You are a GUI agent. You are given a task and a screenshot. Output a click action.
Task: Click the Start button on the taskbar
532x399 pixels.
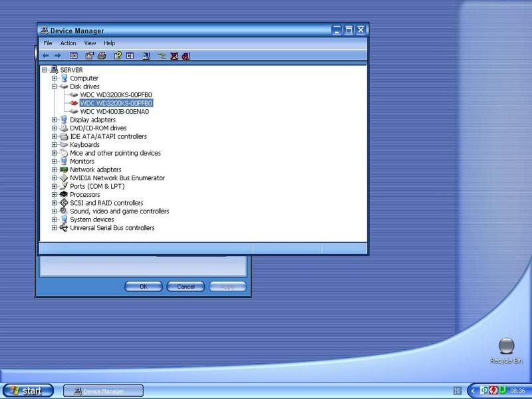point(26,391)
